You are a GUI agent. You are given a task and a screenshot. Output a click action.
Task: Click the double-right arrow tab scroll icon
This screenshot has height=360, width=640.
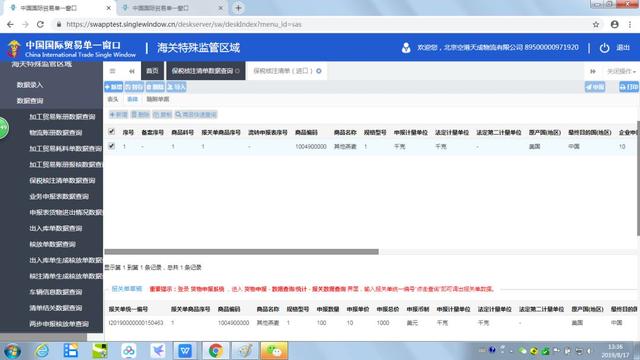(593, 71)
